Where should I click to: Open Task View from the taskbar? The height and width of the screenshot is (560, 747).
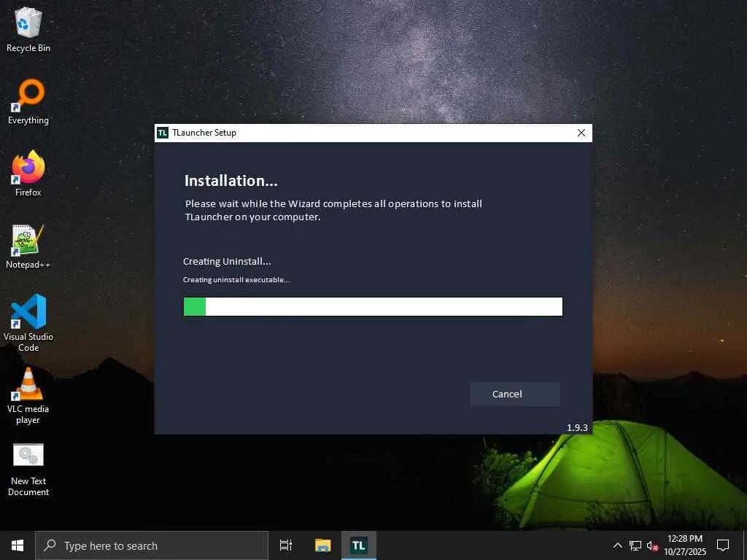click(x=286, y=545)
